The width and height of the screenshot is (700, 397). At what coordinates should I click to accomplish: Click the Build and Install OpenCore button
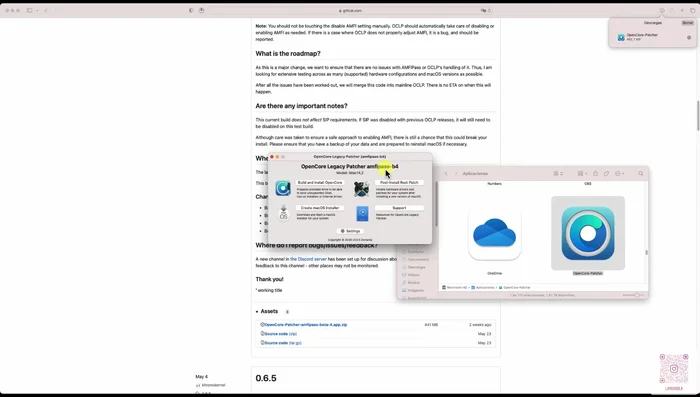(x=320, y=183)
